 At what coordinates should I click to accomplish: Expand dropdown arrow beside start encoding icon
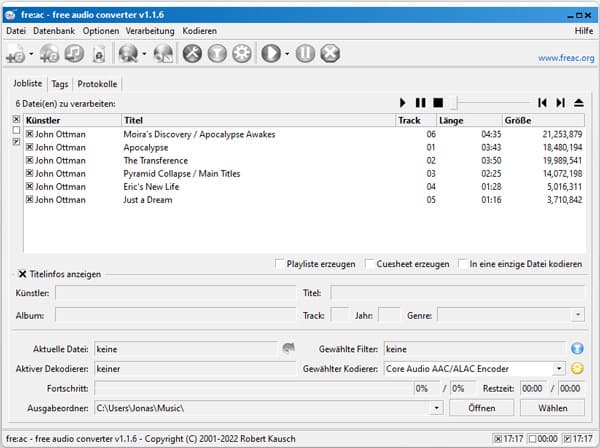(x=287, y=54)
